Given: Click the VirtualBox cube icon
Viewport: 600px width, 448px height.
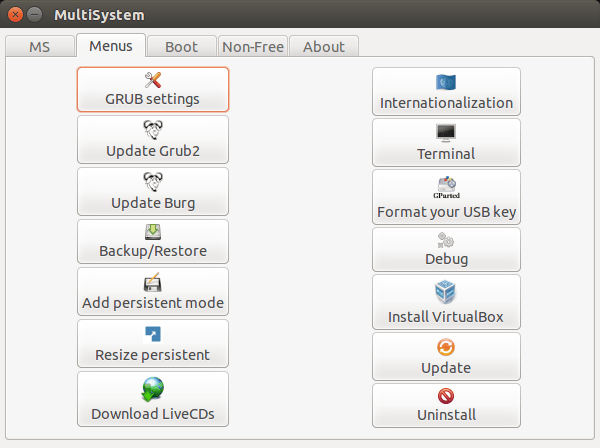Looking at the screenshot, I should (x=446, y=293).
